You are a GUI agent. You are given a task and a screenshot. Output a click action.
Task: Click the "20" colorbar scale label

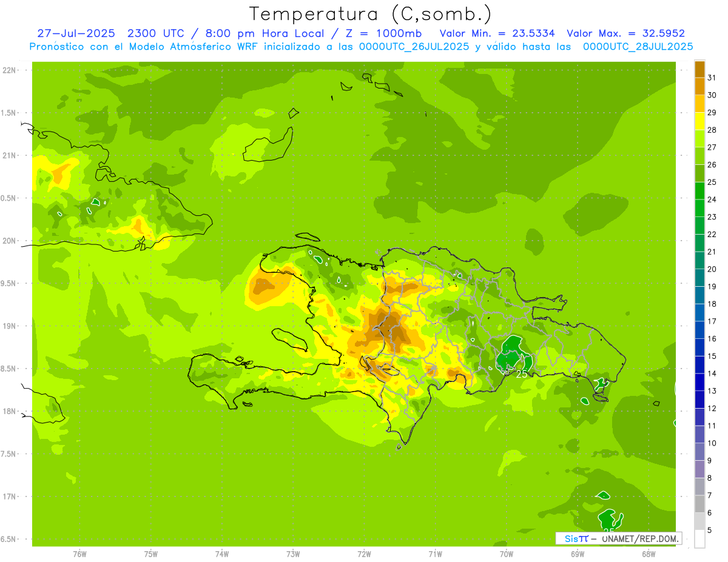pyautogui.click(x=712, y=269)
